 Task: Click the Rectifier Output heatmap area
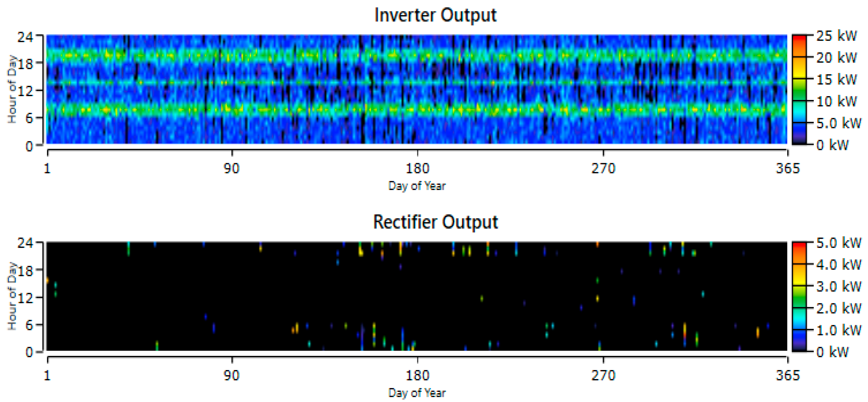pyautogui.click(x=416, y=297)
